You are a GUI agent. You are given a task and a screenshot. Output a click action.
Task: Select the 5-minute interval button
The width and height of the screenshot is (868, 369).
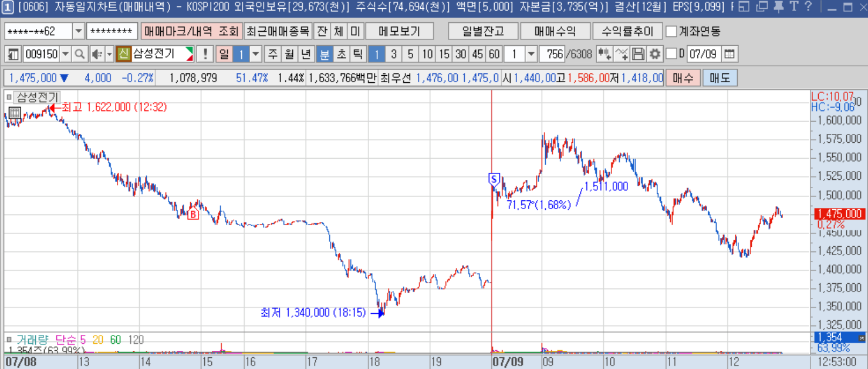click(410, 55)
